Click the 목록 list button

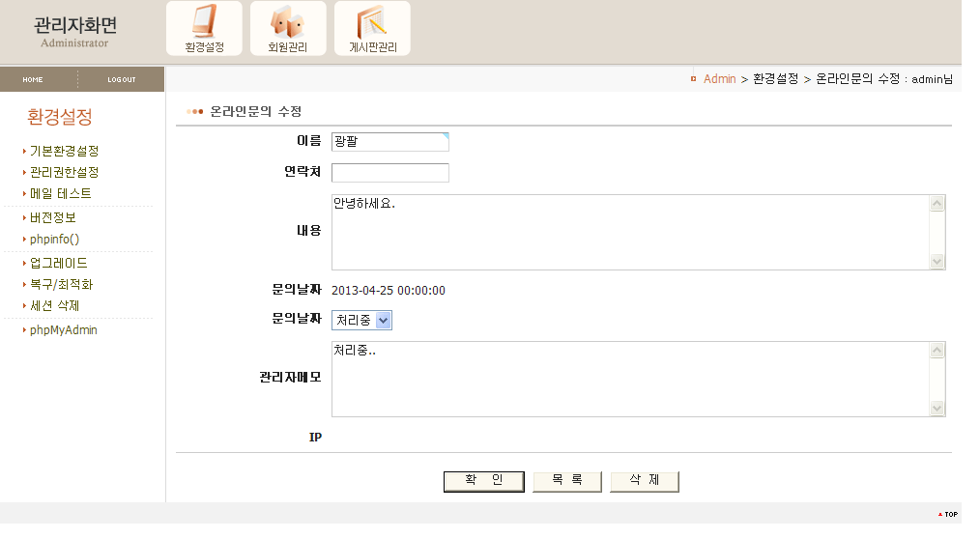click(x=567, y=481)
